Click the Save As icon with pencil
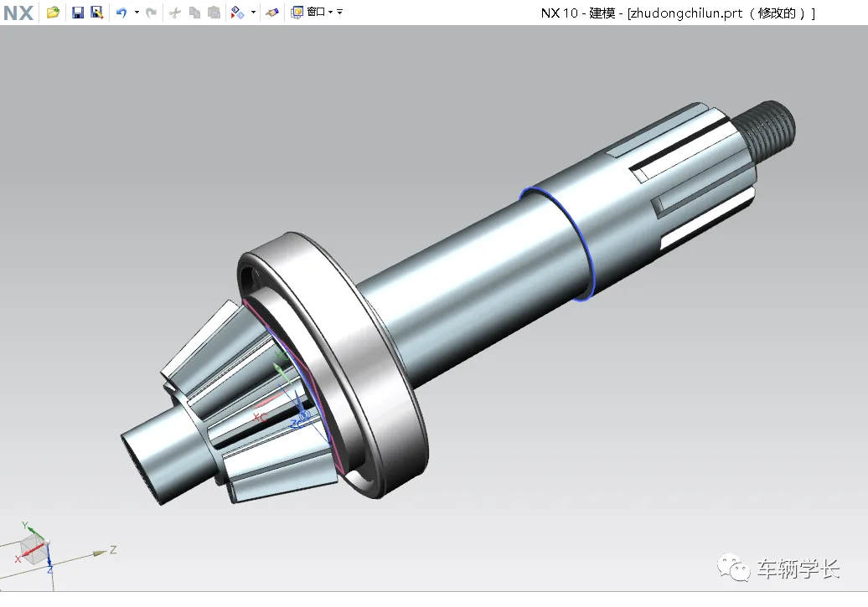Image resolution: width=868 pixels, height=607 pixels. coord(97,13)
